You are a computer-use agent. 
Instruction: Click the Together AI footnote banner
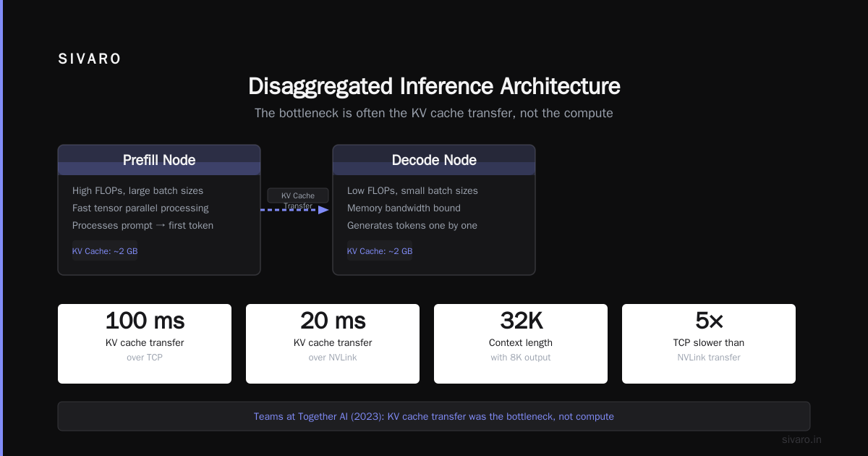[x=434, y=416]
